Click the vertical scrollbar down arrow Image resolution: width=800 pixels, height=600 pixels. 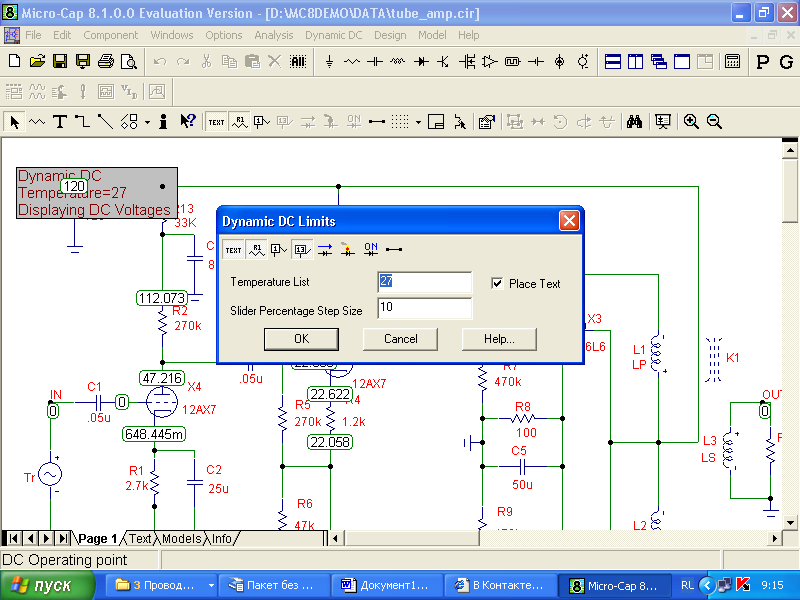click(790, 522)
